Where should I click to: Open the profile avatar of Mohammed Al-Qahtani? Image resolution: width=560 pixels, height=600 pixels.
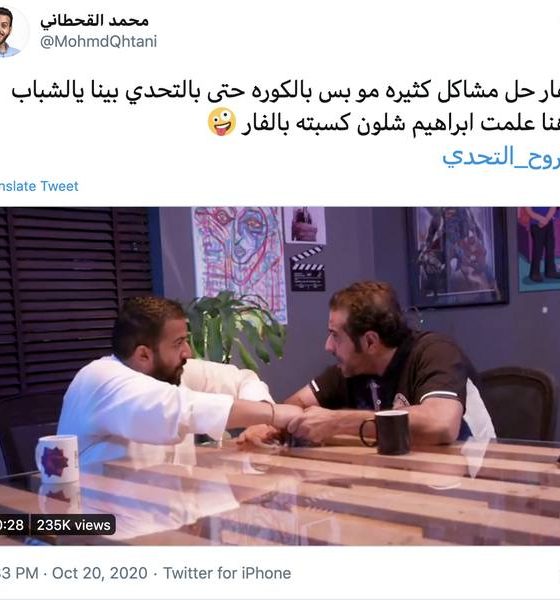[x=10, y=32]
